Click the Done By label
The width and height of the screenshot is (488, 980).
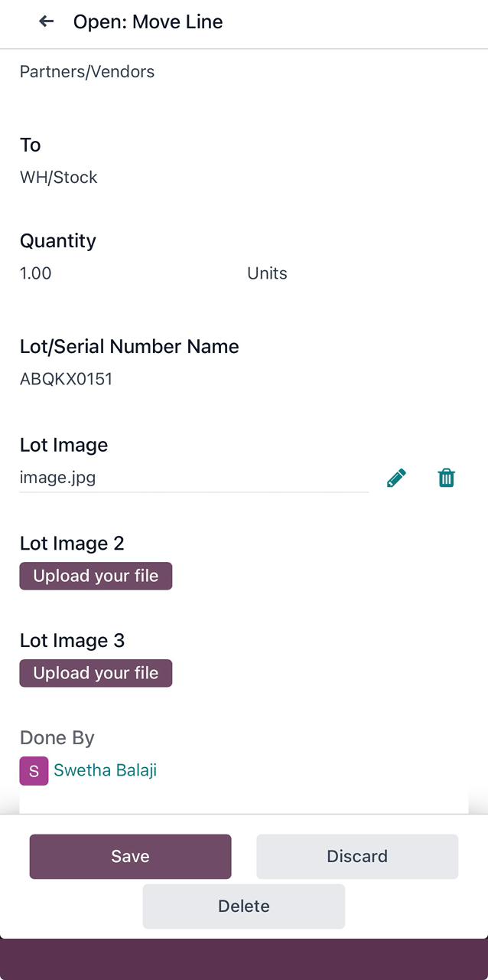(x=57, y=738)
